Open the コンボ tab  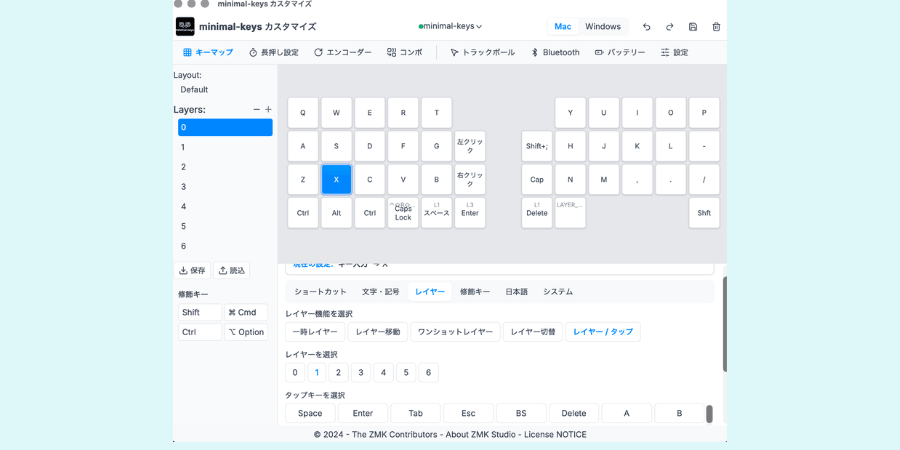pyautogui.click(x=405, y=52)
